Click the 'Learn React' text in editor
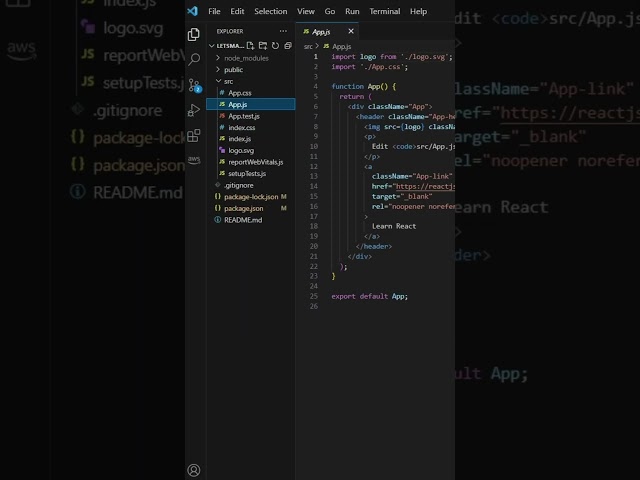The image size is (640, 480). pos(394,226)
